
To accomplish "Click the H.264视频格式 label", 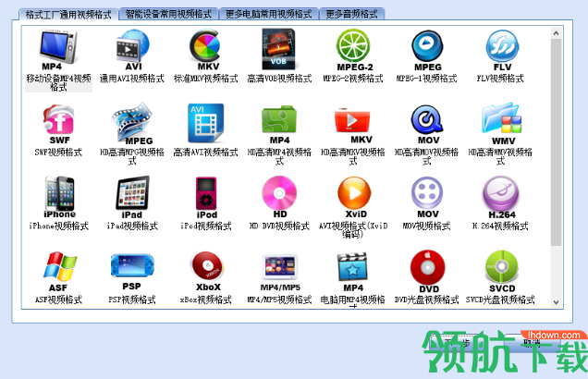I will click(500, 226).
